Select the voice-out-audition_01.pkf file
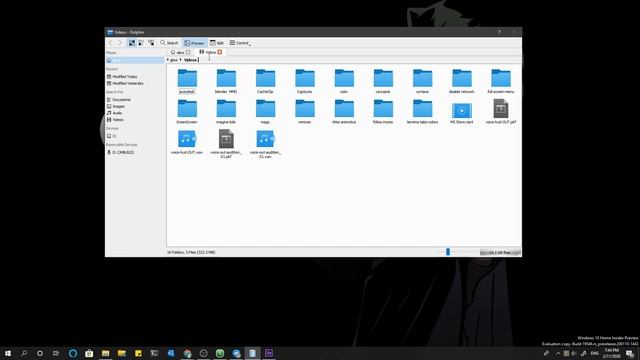This screenshot has height=360, width=640. [226, 144]
